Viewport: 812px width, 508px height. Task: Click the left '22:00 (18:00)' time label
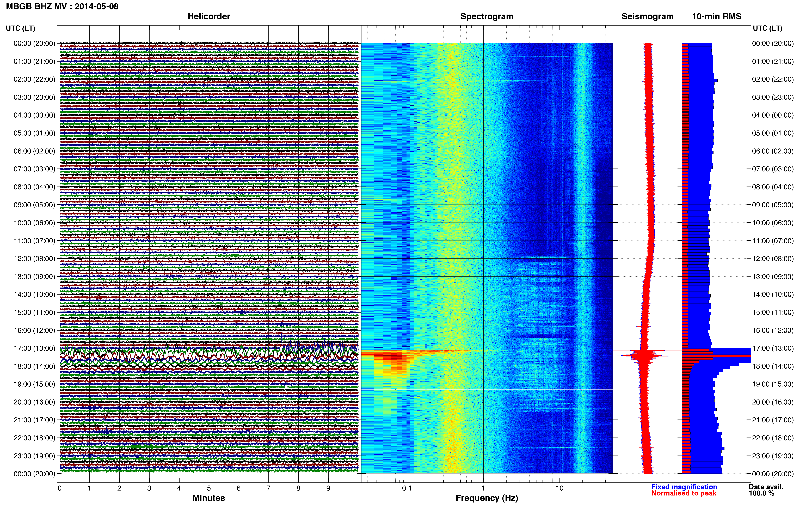pos(34,438)
